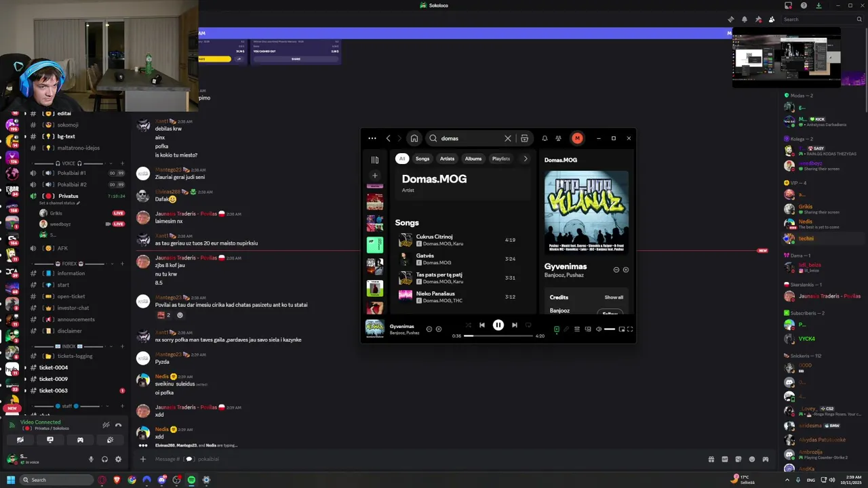The height and width of the screenshot is (488, 868).
Task: Open Spotify from the Windows taskbar
Action: 191,480
